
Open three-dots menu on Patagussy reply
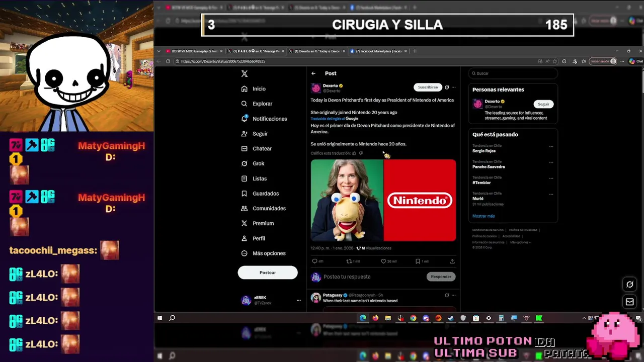click(453, 295)
